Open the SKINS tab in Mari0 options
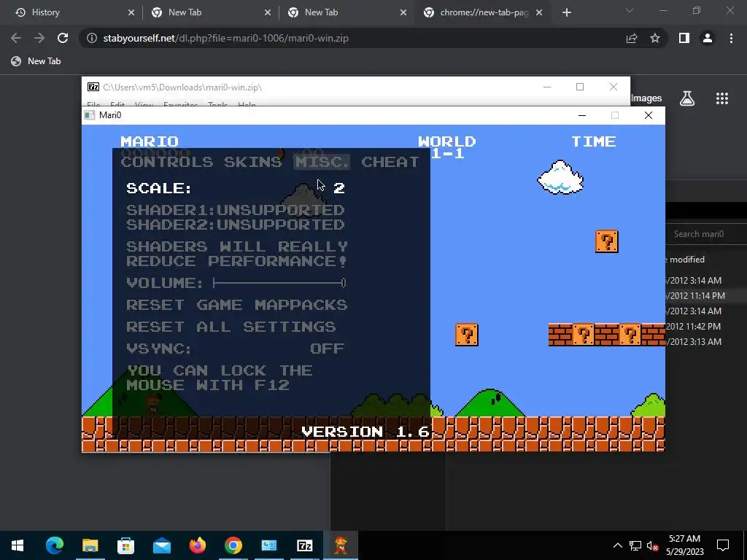The image size is (747, 560). (x=252, y=162)
